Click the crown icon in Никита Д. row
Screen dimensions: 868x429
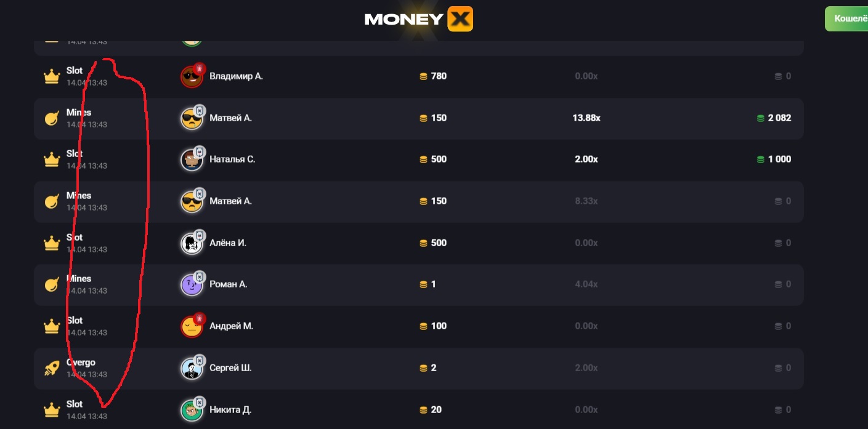pos(51,410)
